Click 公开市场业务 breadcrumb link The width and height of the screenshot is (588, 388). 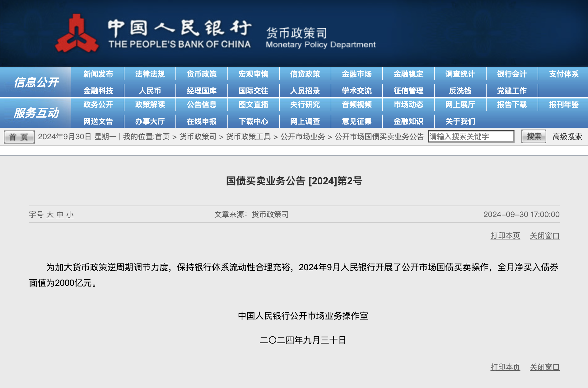(302, 137)
